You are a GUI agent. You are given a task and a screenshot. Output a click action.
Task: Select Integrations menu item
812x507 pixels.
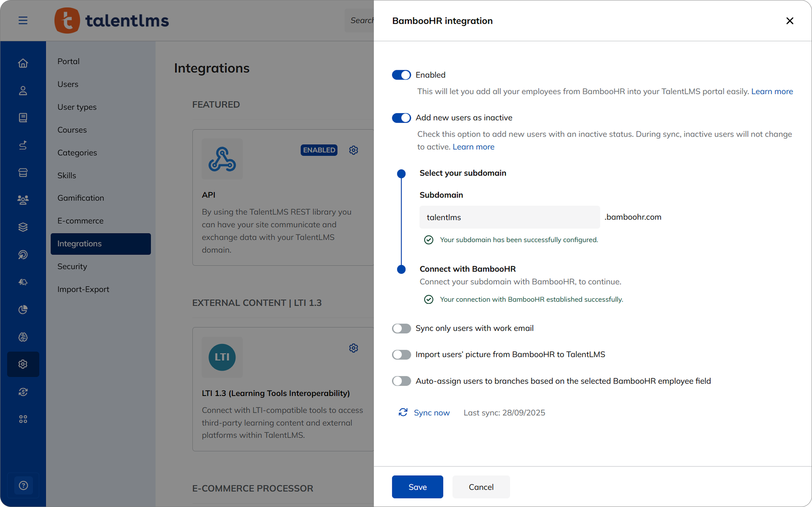coord(101,244)
